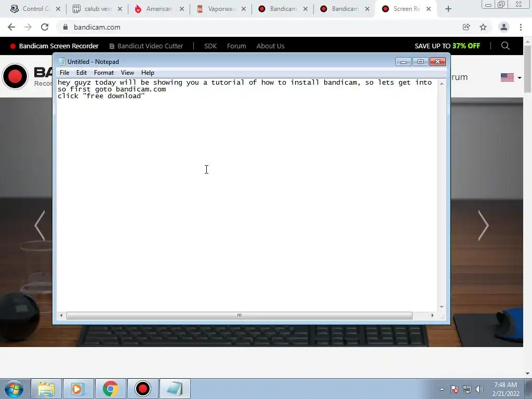Image resolution: width=532 pixels, height=399 pixels.
Task: Minimize the Notepad window
Action: point(403,61)
